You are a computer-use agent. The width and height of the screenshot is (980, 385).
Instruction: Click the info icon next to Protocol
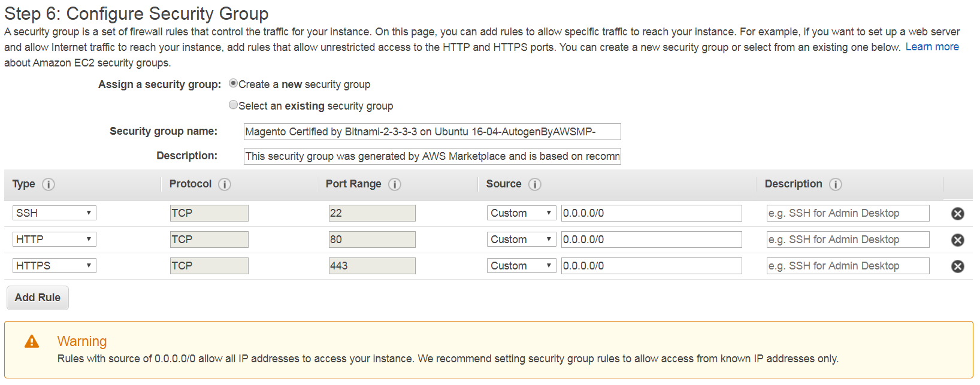click(x=225, y=184)
